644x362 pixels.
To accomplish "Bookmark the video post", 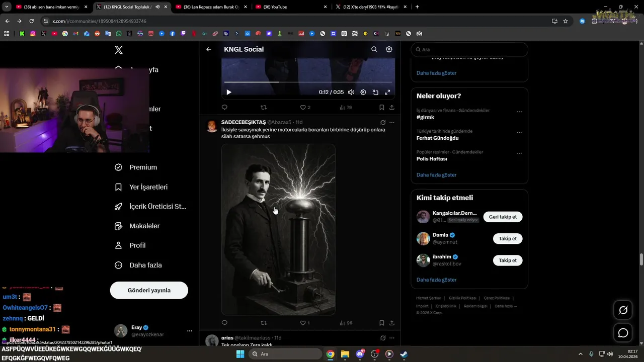I will (382, 107).
